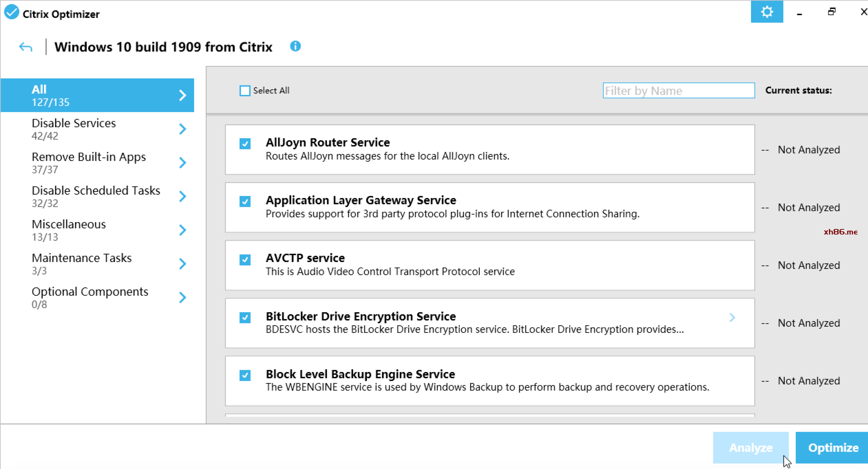Expand Disable Services chevron
The width and height of the screenshot is (868, 469).
coord(182,129)
